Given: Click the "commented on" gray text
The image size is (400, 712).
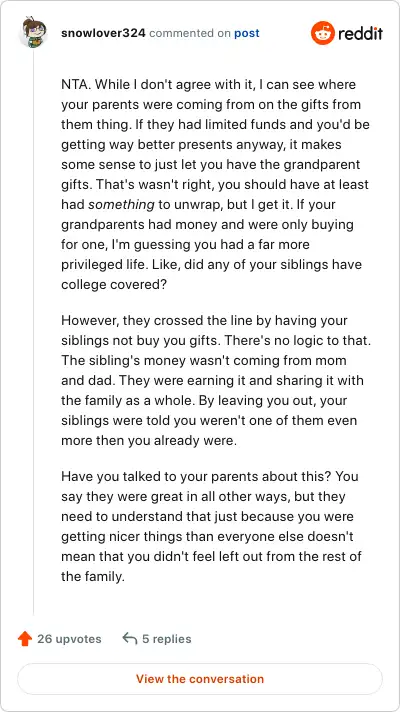Looking at the screenshot, I should pos(190,33).
